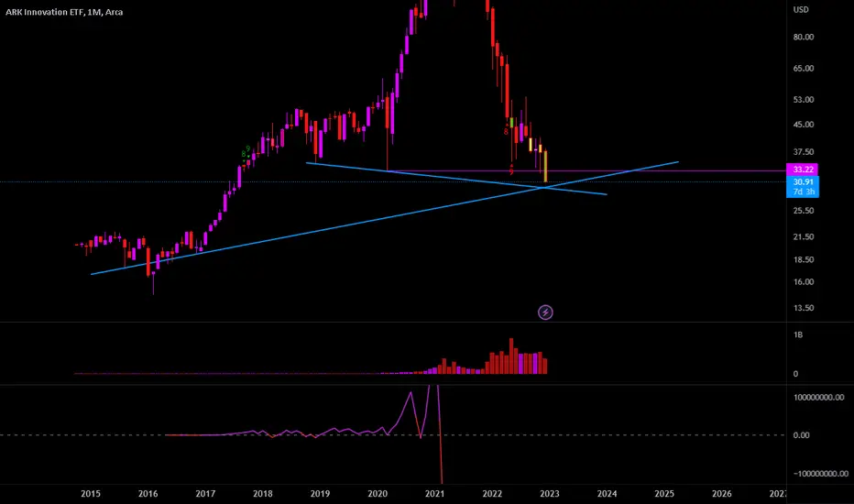
Task: Click the 25.50 price axis label
Action: [x=804, y=211]
